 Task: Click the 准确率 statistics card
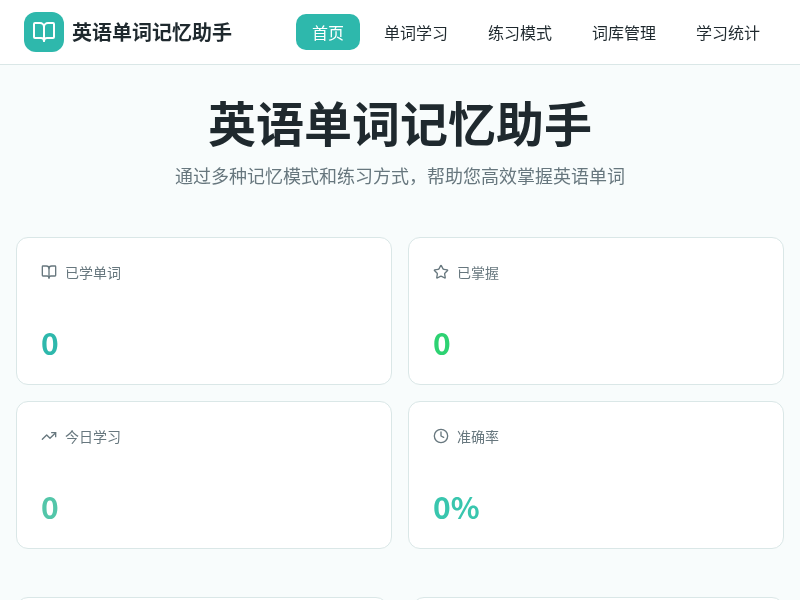click(x=596, y=474)
